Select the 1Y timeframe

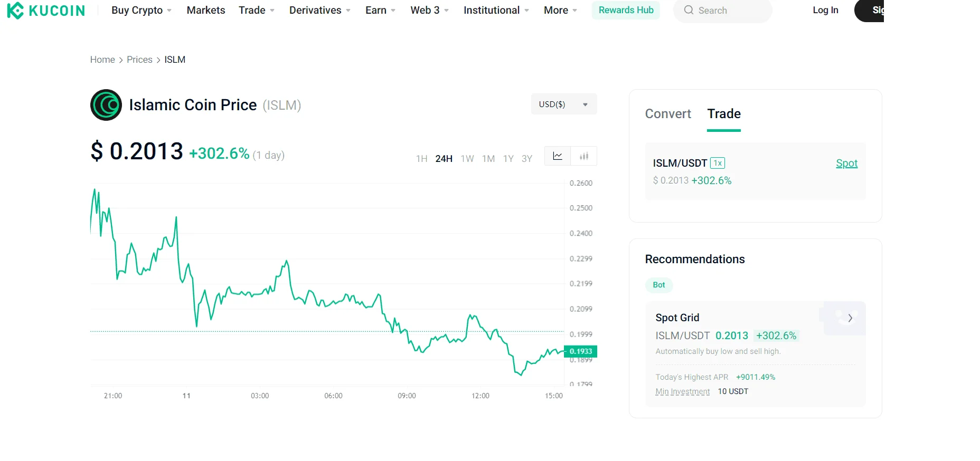coord(508,159)
